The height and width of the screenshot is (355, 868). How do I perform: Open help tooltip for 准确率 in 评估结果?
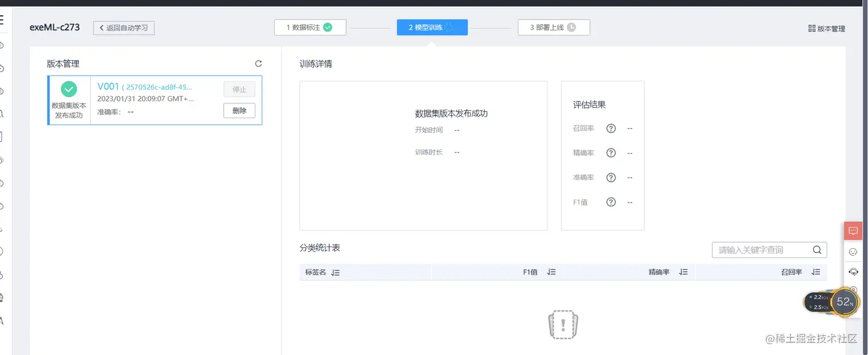pyautogui.click(x=611, y=178)
